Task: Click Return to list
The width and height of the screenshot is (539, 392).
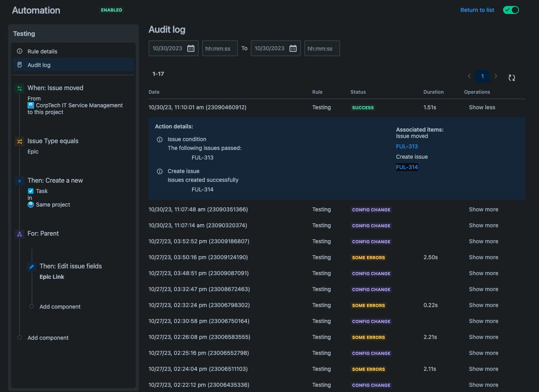Action: pyautogui.click(x=477, y=10)
